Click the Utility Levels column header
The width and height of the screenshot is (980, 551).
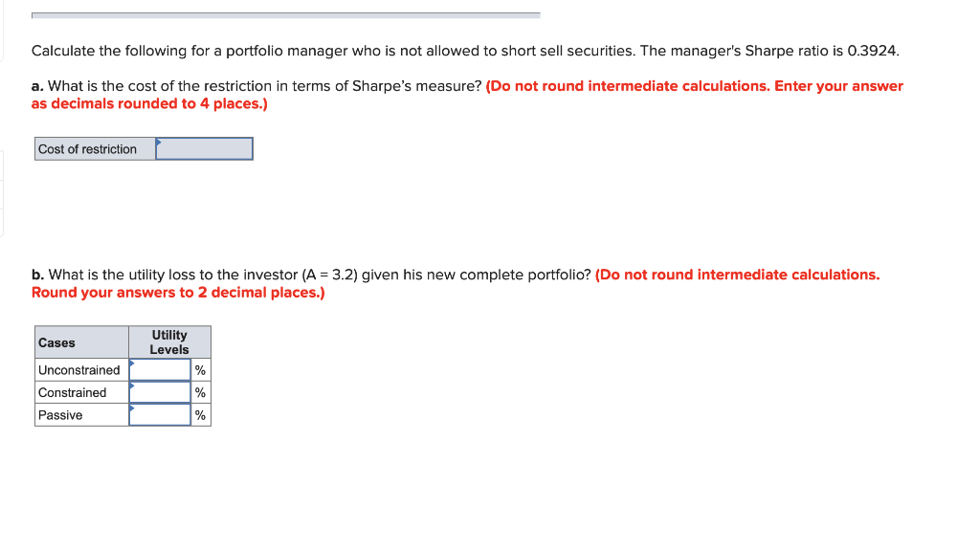(169, 342)
